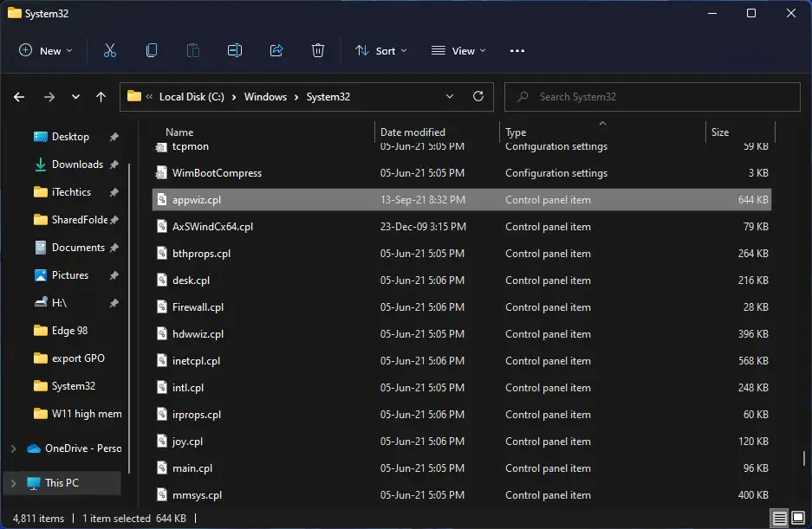
Task: Navigate back with the left arrow
Action: (x=19, y=97)
